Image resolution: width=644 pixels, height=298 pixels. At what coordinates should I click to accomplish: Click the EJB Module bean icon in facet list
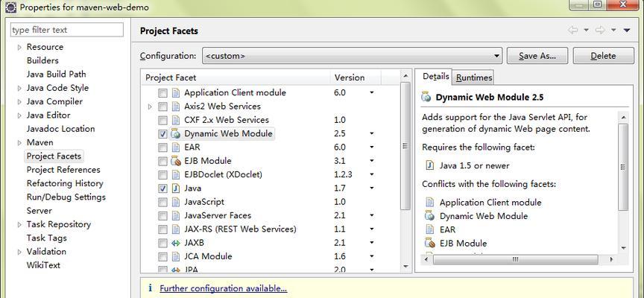coord(176,160)
